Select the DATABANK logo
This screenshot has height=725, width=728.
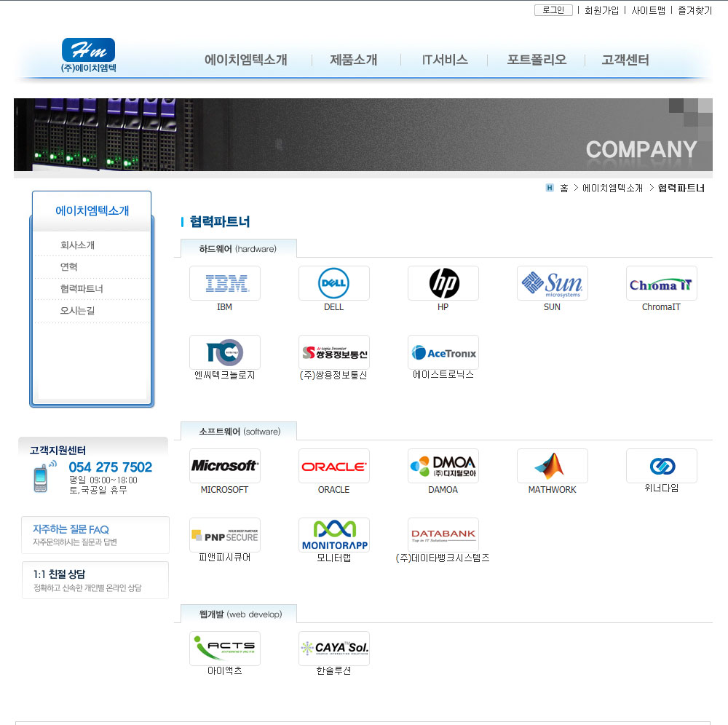tap(443, 535)
